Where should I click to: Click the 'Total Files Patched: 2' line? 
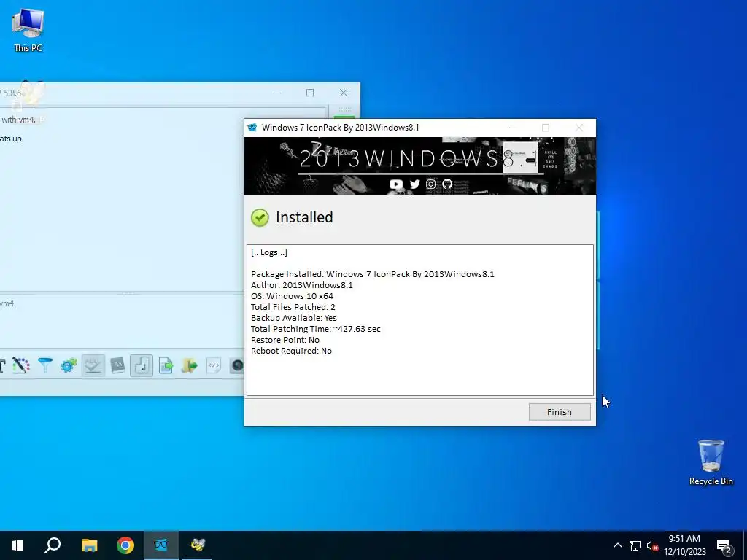pos(293,307)
